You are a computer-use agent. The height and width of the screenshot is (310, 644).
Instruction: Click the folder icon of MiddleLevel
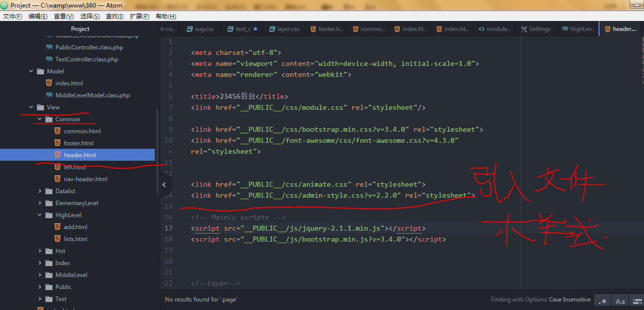(49, 275)
